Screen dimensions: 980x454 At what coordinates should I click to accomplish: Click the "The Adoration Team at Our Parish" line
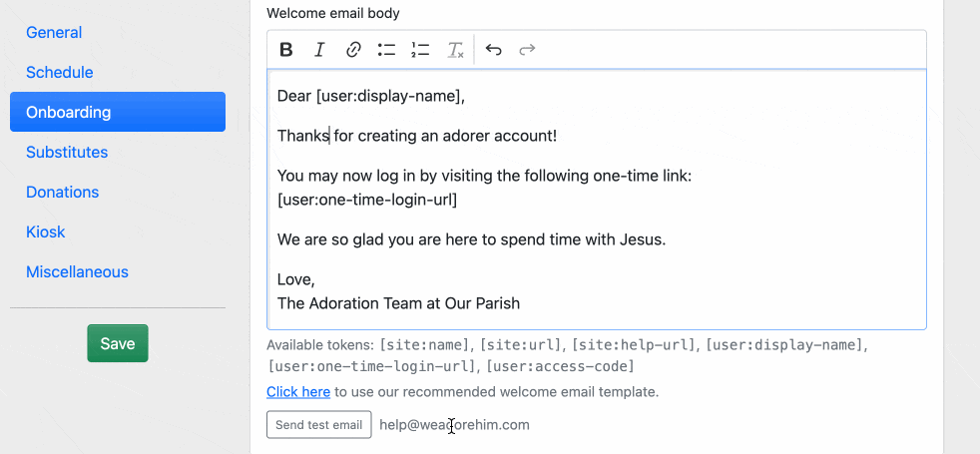pos(398,303)
